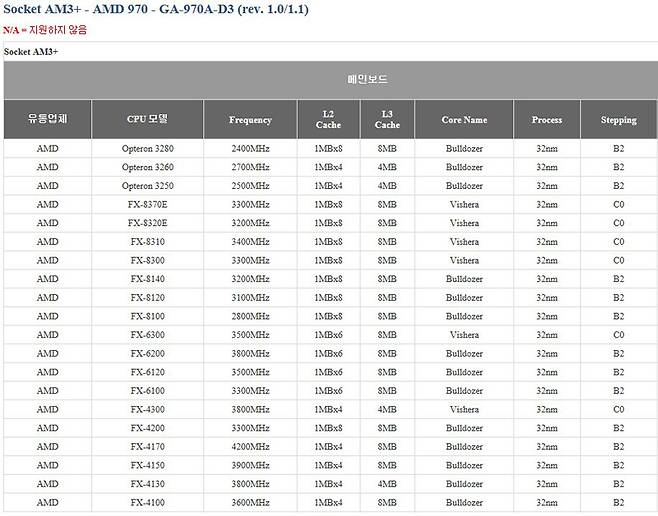The height and width of the screenshot is (516, 658).
Task: Click the 4200MHz frequency of FX-4170
Action: tap(251, 446)
